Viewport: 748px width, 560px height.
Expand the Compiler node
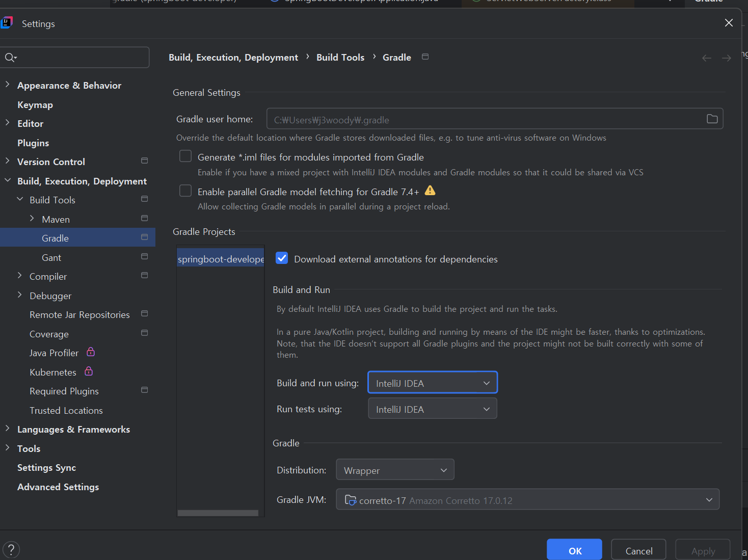pos(20,276)
